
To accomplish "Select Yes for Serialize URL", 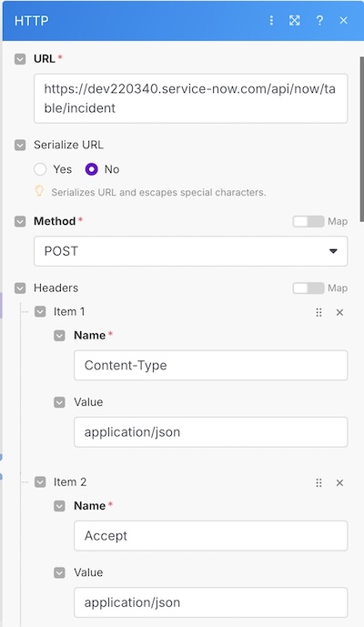I will tap(40, 169).
